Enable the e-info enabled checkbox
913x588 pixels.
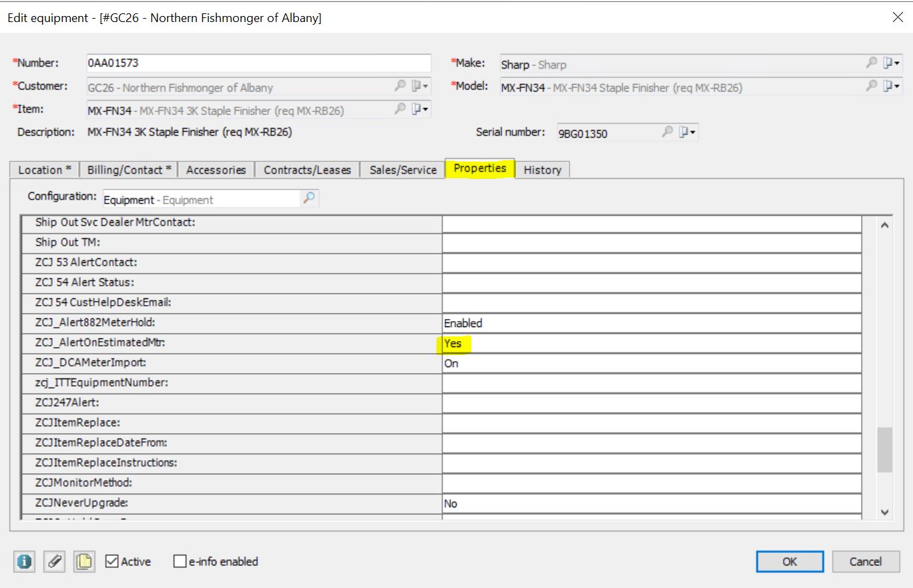[180, 561]
